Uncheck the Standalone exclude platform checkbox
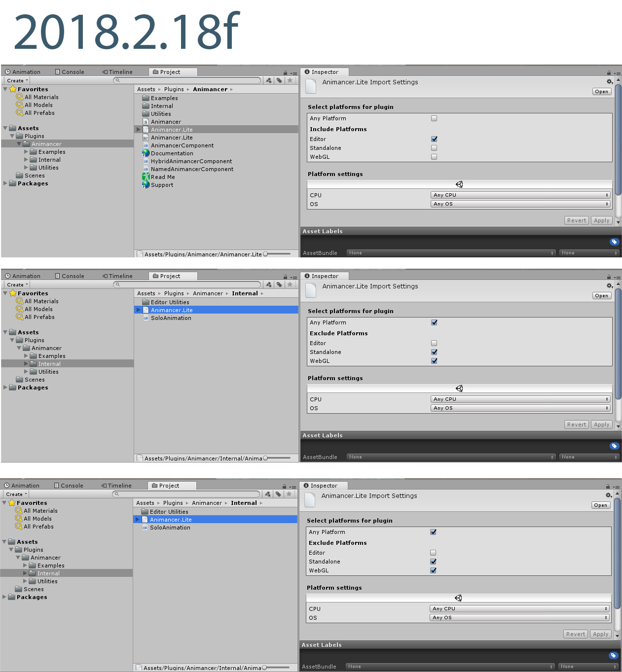Image resolution: width=622 pixels, height=672 pixels. click(x=434, y=352)
